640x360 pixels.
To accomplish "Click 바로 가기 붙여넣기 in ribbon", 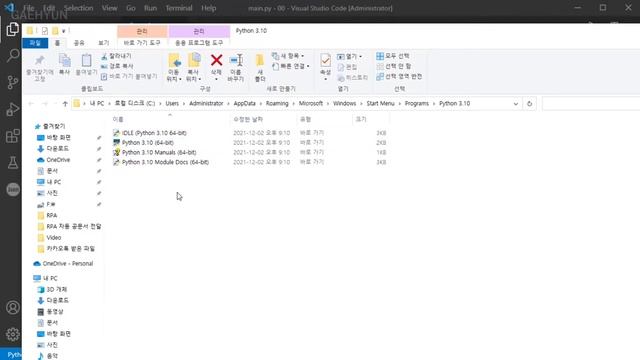I will [x=129, y=76].
